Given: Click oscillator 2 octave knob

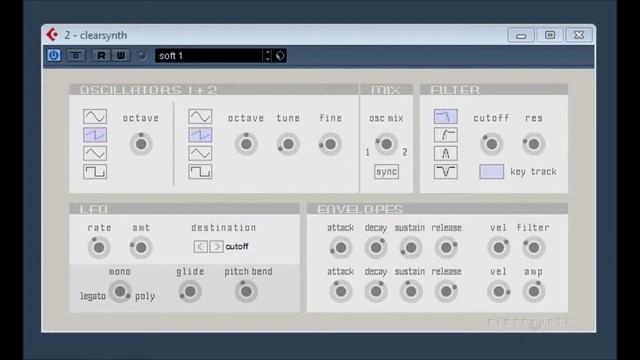Looking at the screenshot, I should 246,144.
